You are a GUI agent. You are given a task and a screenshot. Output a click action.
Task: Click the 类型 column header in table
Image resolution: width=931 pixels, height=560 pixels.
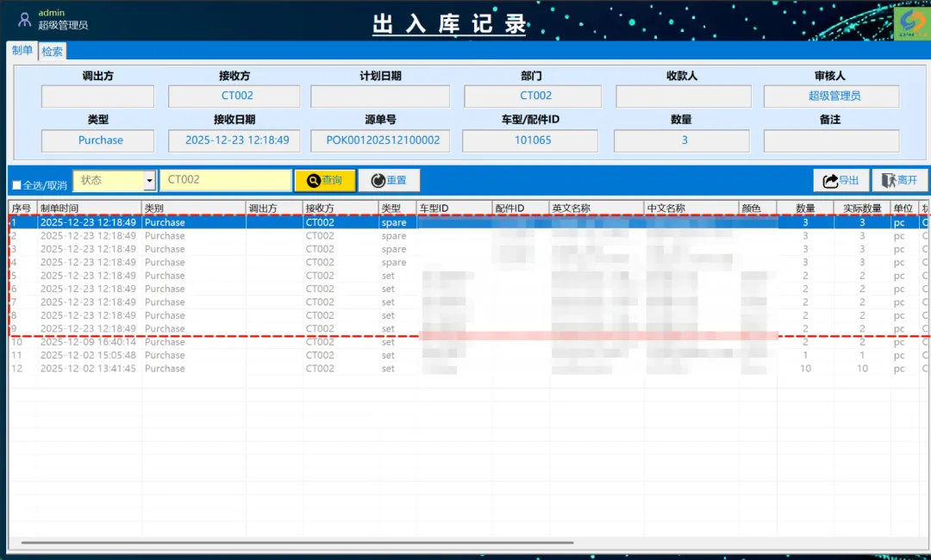click(x=397, y=208)
